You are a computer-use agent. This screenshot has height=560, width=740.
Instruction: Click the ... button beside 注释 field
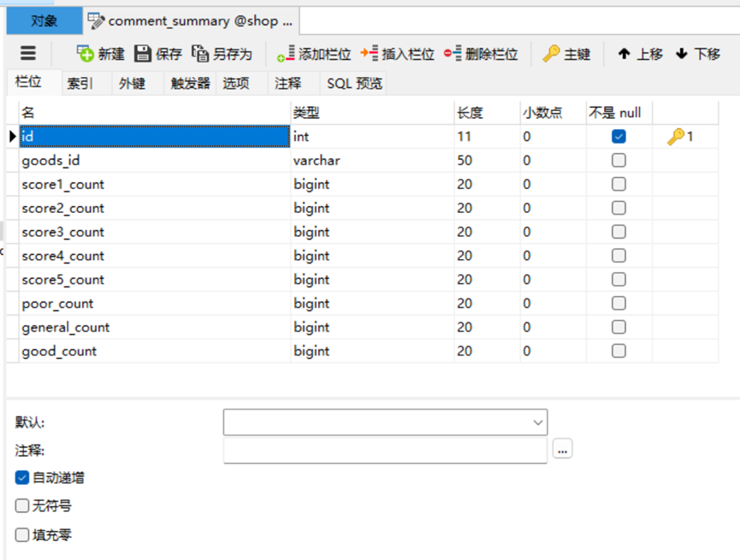click(562, 449)
